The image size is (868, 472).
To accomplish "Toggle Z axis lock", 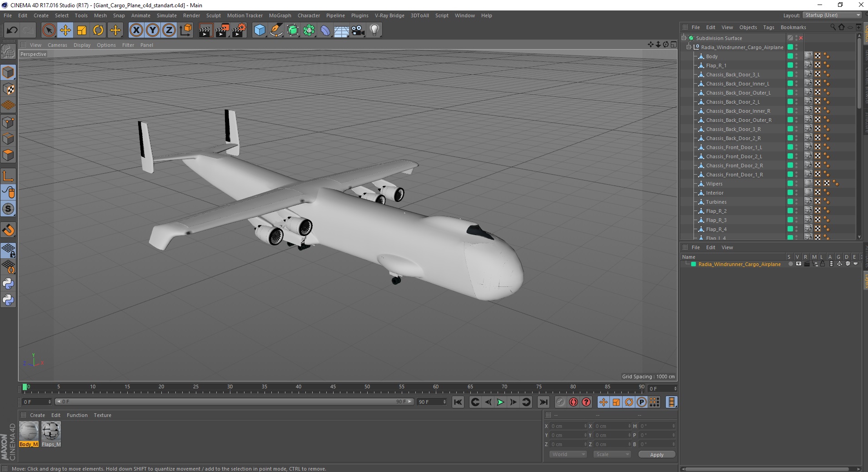I will pos(169,30).
